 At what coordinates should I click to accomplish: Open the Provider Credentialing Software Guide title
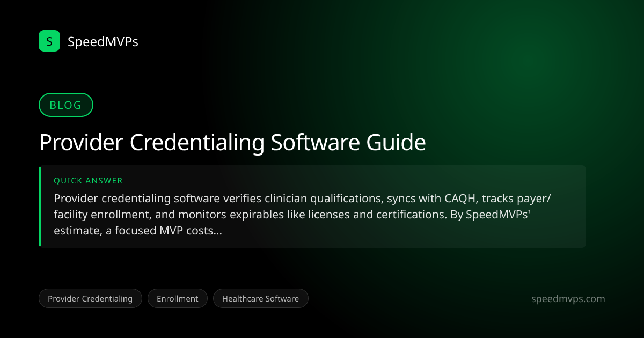[x=232, y=143]
